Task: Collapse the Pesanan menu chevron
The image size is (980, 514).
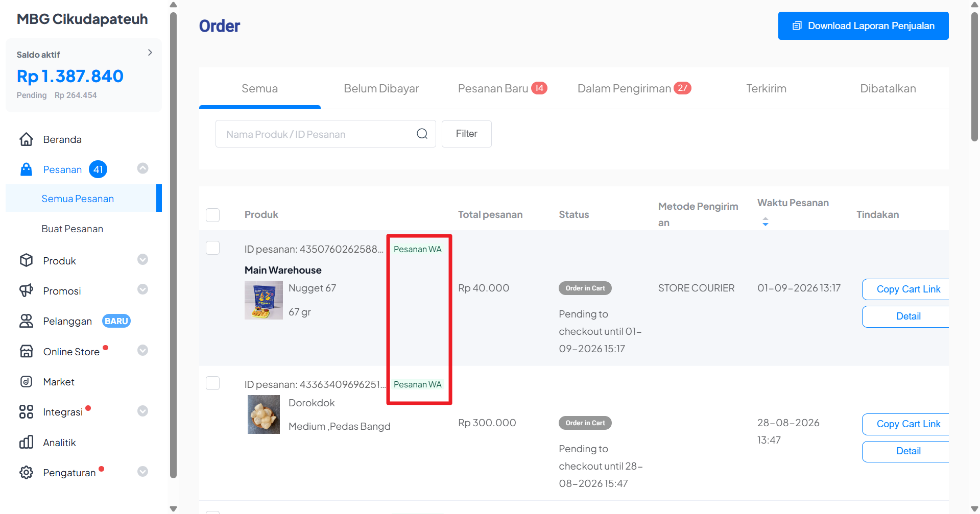Action: click(143, 168)
